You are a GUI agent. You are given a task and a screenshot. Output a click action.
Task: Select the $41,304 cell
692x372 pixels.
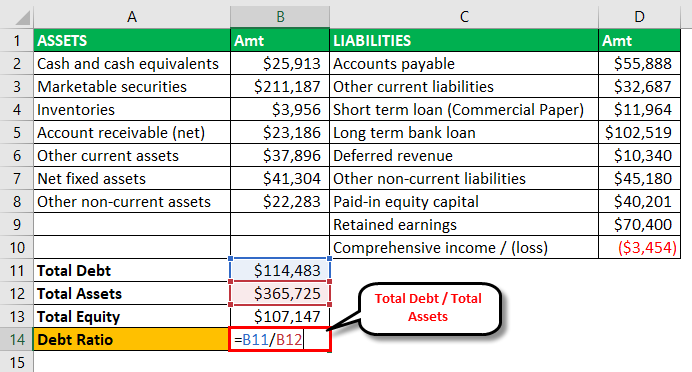280,178
